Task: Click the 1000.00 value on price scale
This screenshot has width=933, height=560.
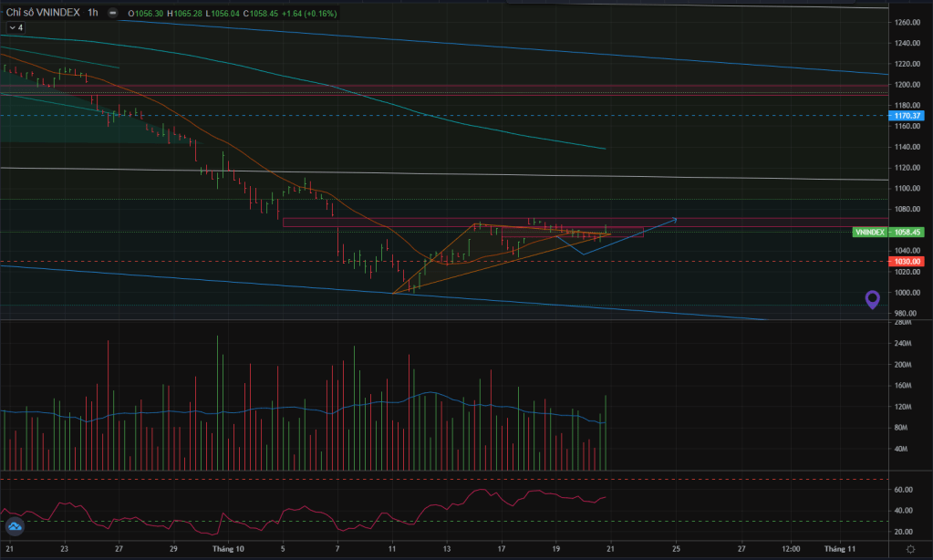Action: tap(907, 293)
